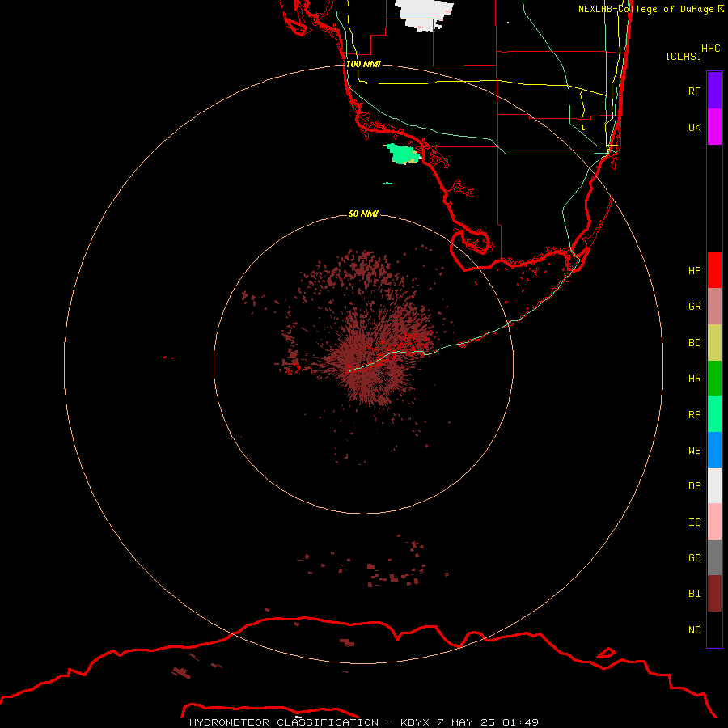Click the 'RA' legend label

[695, 415]
